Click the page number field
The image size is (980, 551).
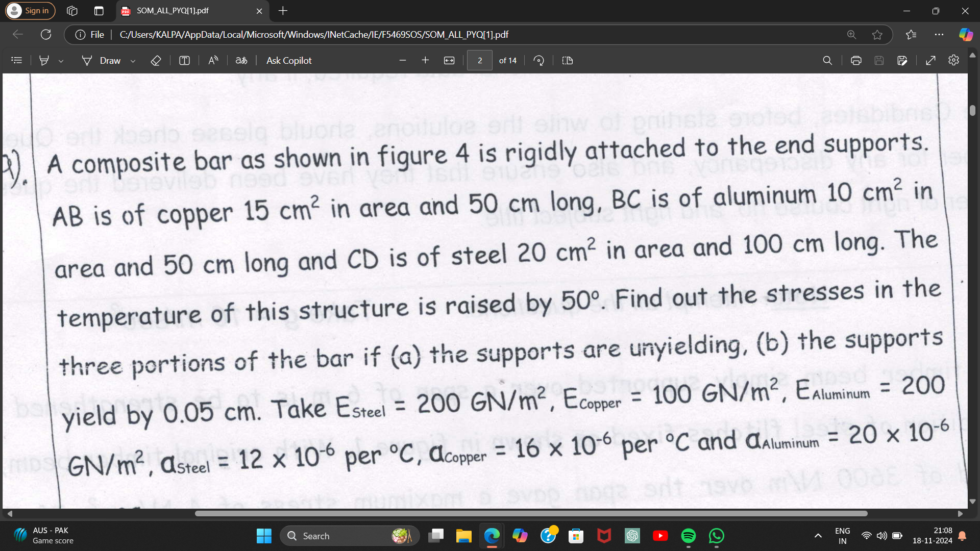480,60
